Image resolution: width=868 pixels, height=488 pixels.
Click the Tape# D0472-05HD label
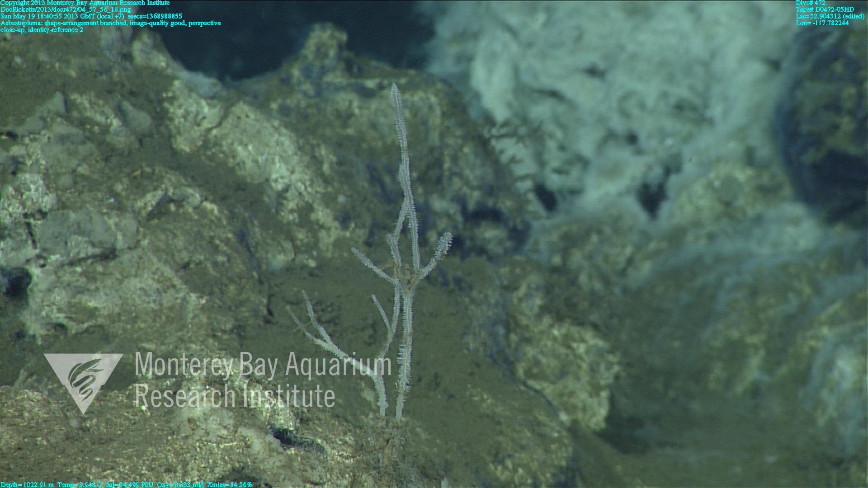pyautogui.click(x=825, y=9)
